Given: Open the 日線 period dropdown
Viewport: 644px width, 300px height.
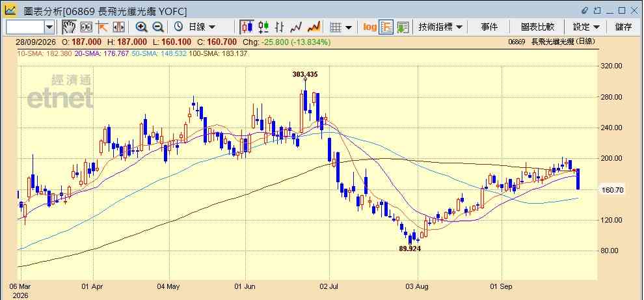Looking at the screenshot, I should 201,27.
